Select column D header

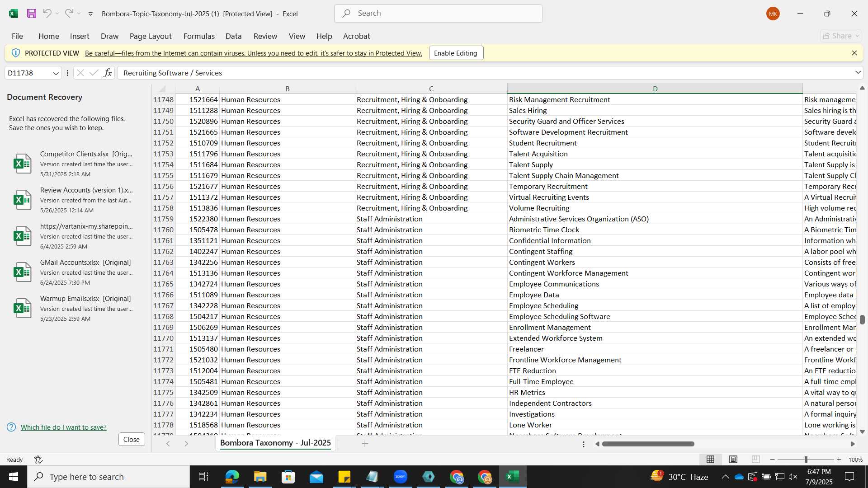click(655, 89)
